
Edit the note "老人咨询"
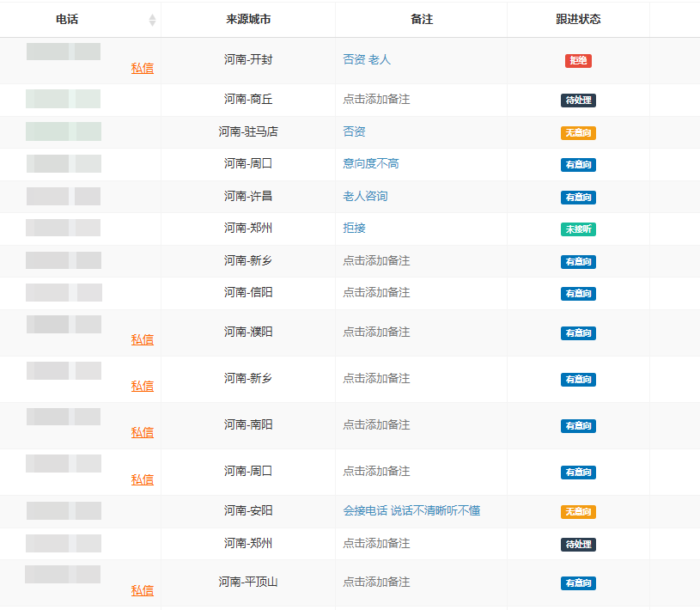pos(365,196)
